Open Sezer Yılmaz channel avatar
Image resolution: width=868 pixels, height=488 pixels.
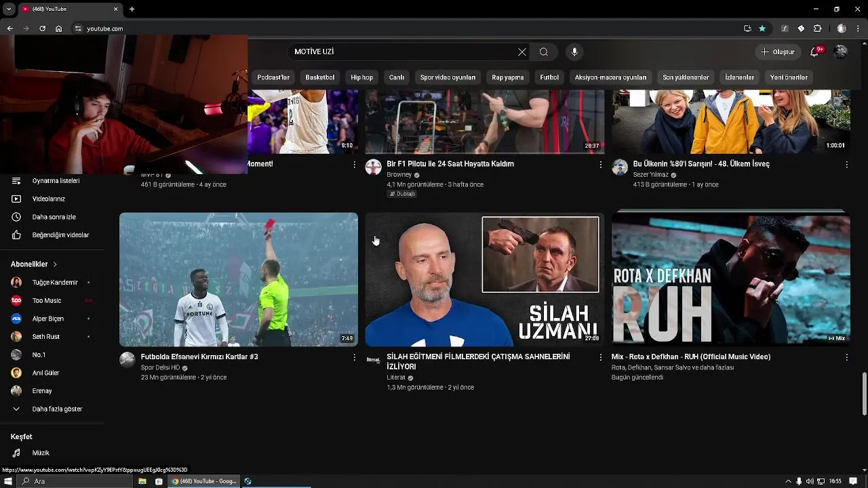pos(620,167)
